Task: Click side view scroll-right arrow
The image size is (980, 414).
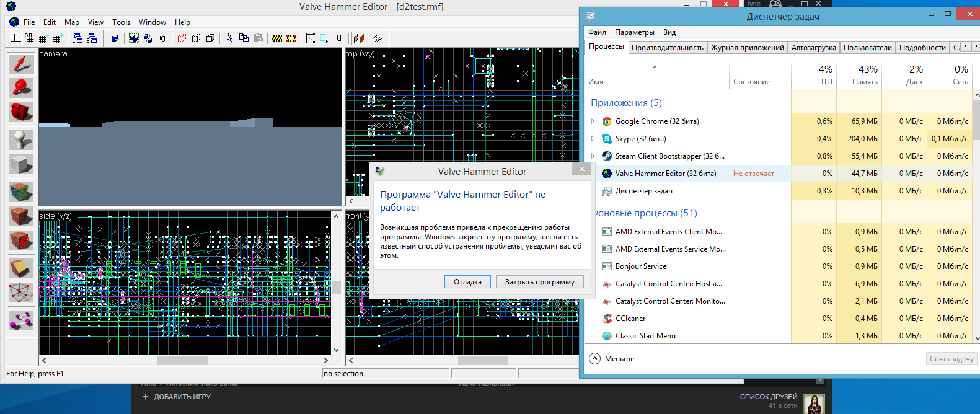Action: point(326,360)
